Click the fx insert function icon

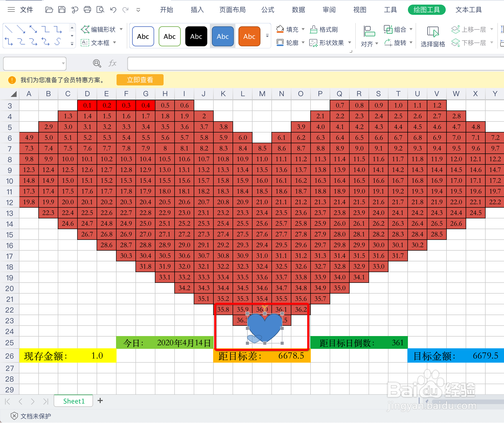coord(112,63)
